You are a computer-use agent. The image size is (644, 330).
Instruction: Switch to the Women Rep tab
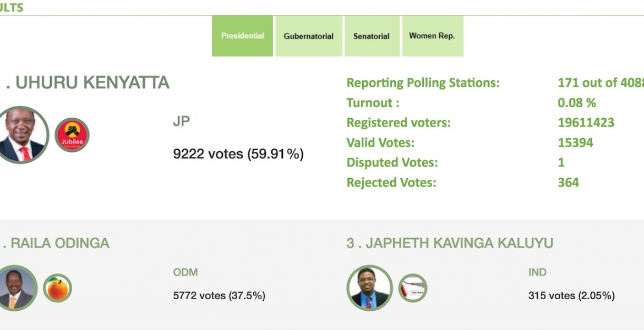pos(433,35)
